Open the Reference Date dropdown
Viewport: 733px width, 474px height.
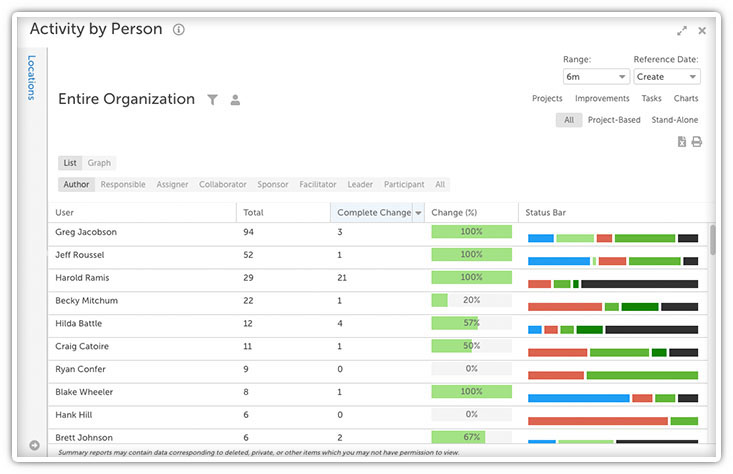point(667,77)
